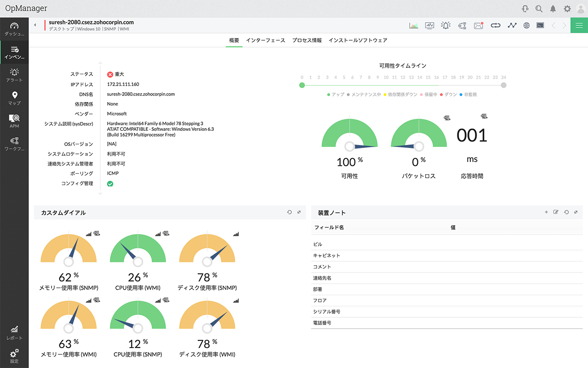This screenshot has height=368, width=588.
Task: Expand the 装置ノート panel
Action: pos(576,212)
